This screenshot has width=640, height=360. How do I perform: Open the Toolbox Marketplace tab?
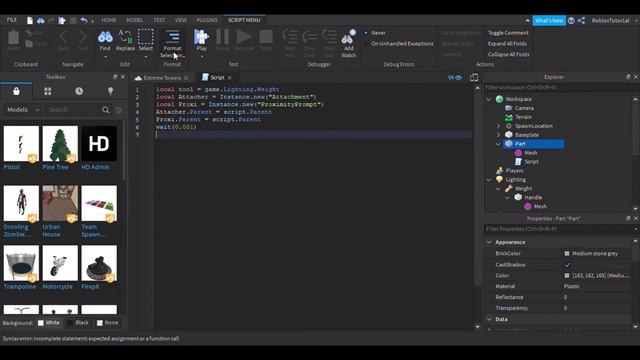(16, 91)
